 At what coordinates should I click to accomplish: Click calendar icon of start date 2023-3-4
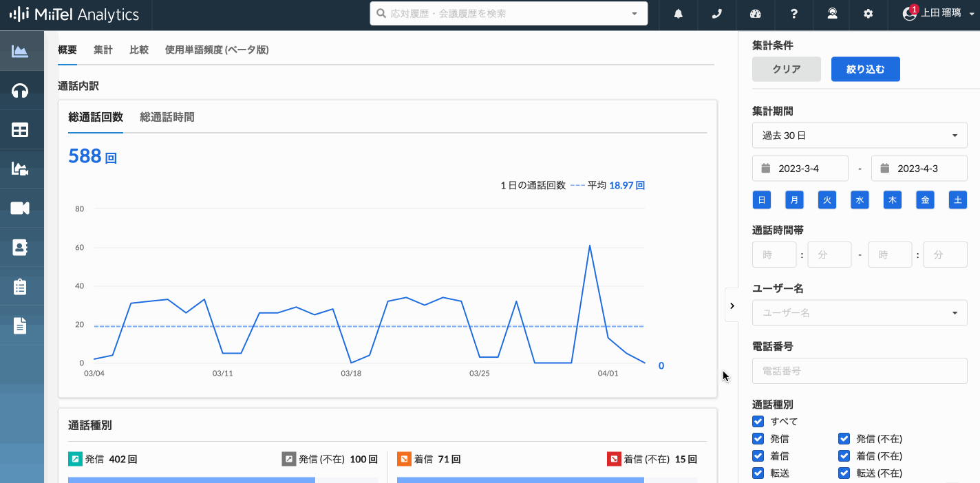(x=766, y=169)
